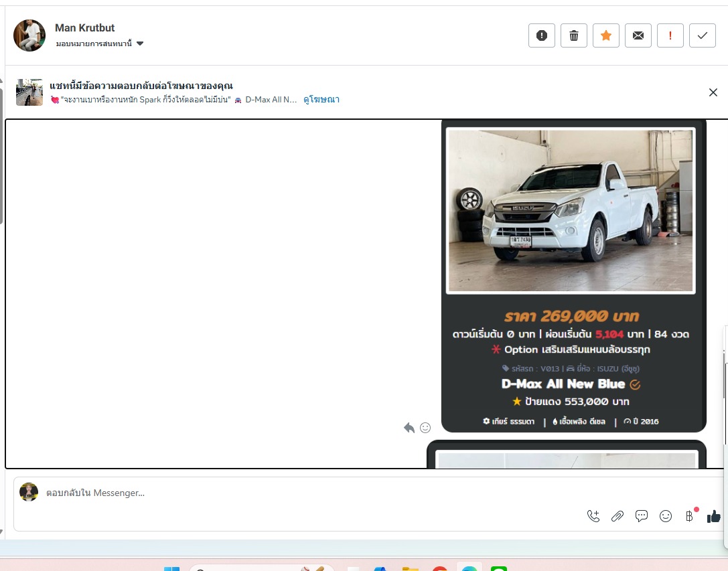
Task: React to the car message with smiley icon
Action: pos(425,428)
